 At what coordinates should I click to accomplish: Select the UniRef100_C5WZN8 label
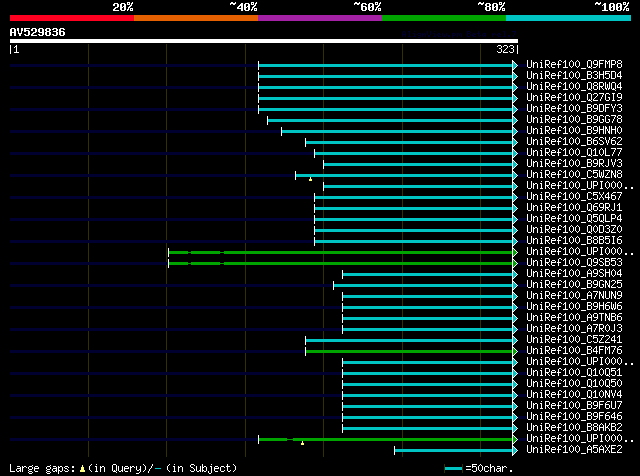click(574, 175)
